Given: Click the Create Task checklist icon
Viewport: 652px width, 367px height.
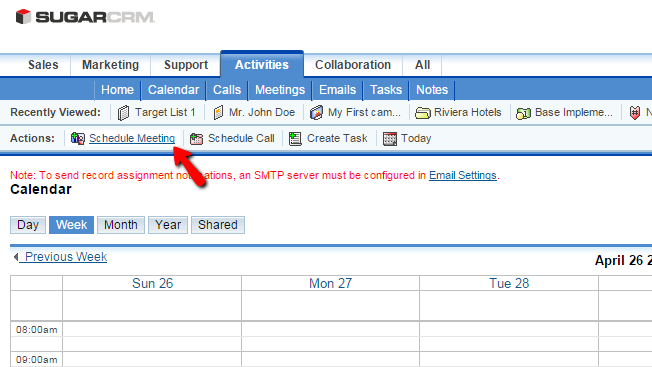Looking at the screenshot, I should 295,138.
